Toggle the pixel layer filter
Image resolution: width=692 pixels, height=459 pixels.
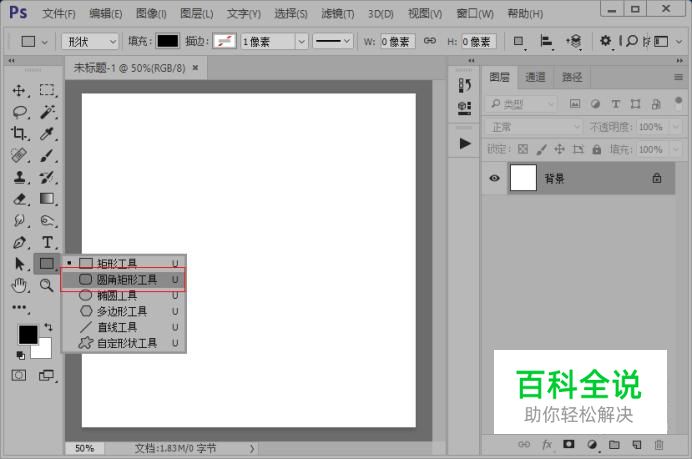(575, 104)
